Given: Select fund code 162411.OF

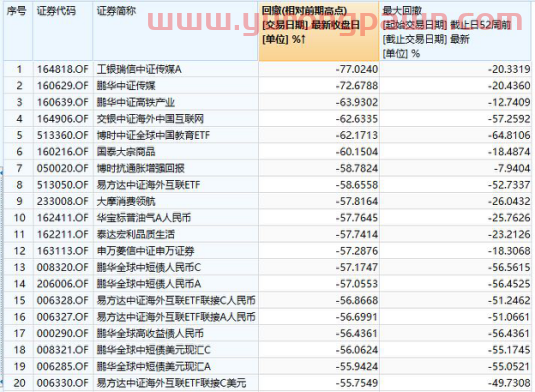Looking at the screenshot, I should pyautogui.click(x=62, y=218).
